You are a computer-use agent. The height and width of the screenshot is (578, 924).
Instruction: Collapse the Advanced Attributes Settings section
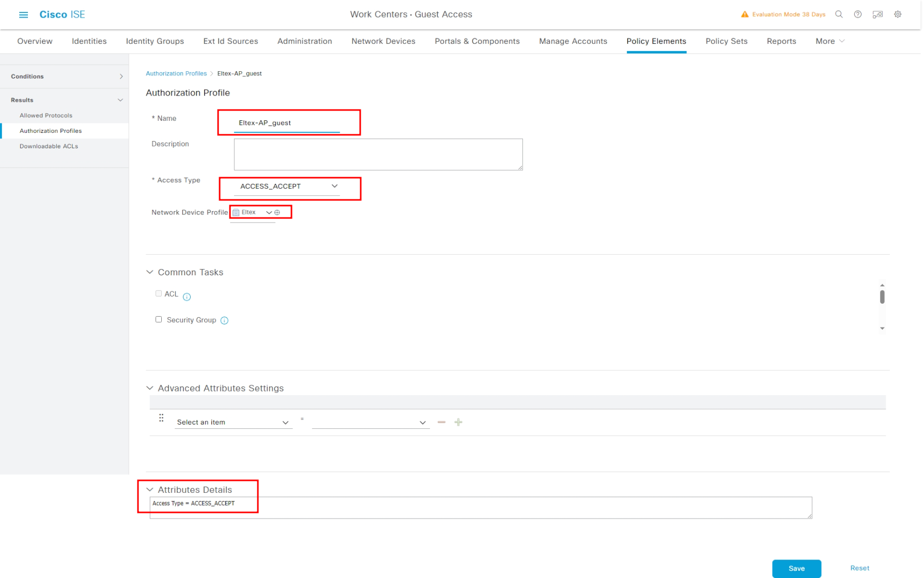(150, 388)
